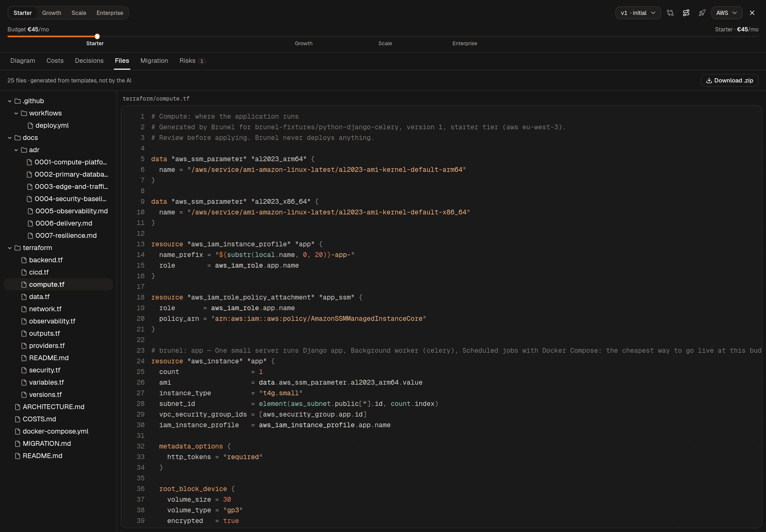Click the Download .zip button
The height and width of the screenshot is (532, 766).
(729, 80)
